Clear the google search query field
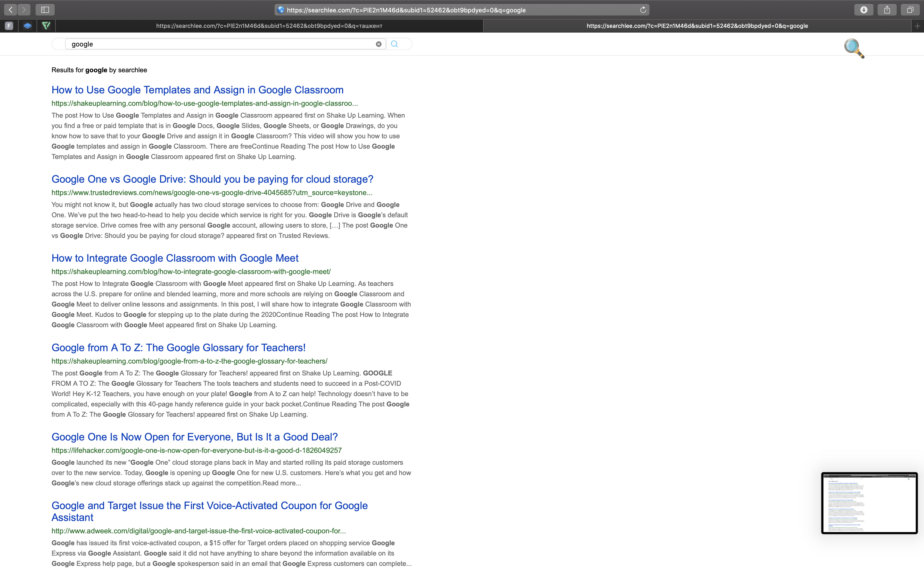 (378, 44)
